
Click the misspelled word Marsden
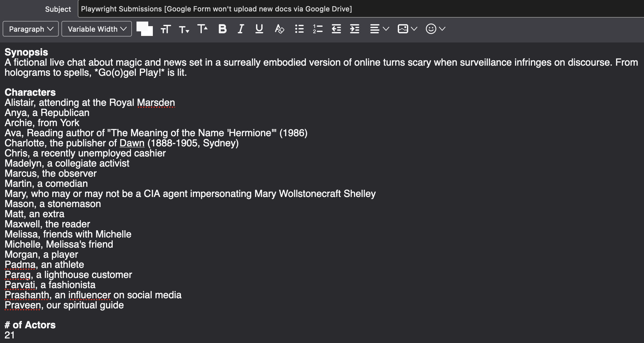[x=156, y=103]
